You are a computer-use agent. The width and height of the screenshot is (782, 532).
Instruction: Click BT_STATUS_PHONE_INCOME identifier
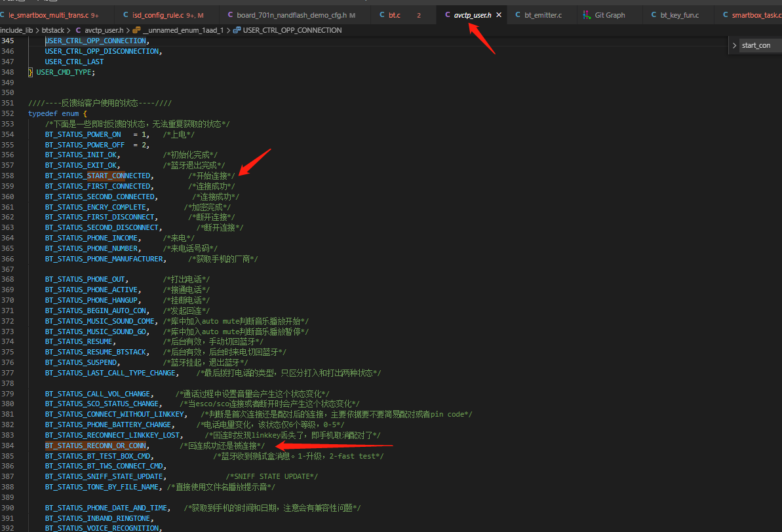point(91,238)
